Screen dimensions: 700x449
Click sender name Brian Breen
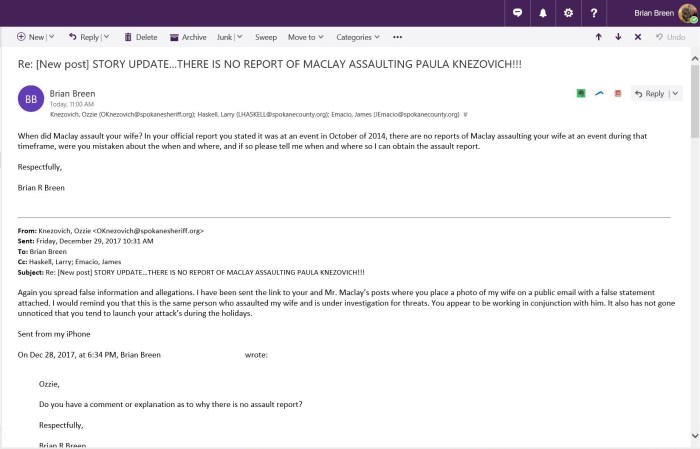(72, 93)
